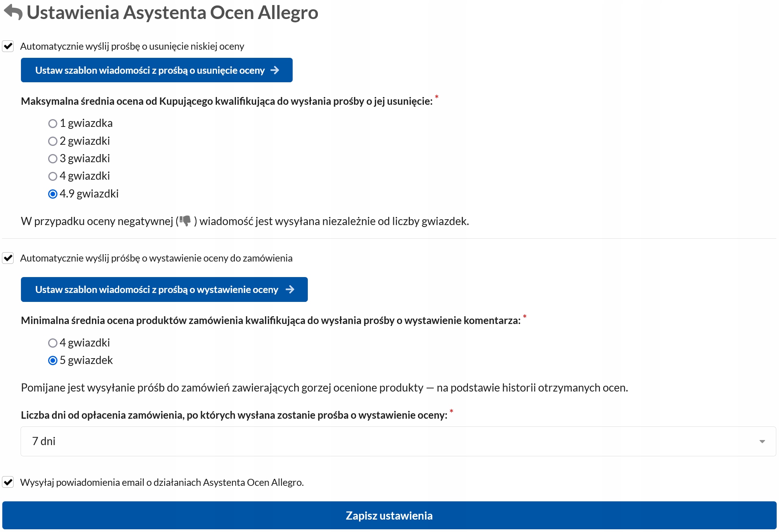779x532 pixels.
Task: Choose 4 gwiazdki as minimum product rating
Action: [53, 343]
